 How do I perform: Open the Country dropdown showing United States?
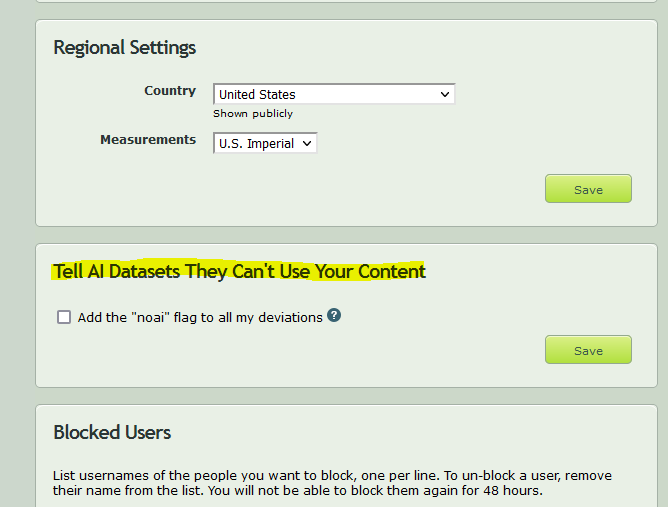334,94
